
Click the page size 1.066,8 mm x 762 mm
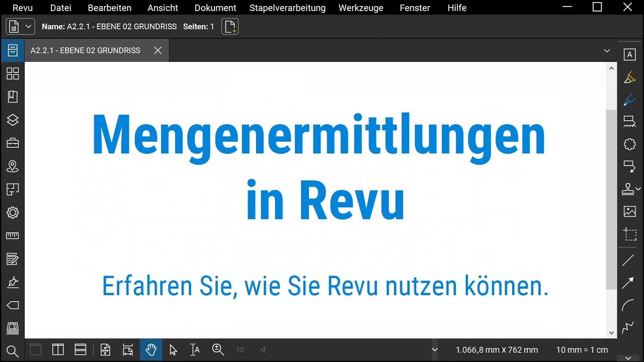coord(497,350)
